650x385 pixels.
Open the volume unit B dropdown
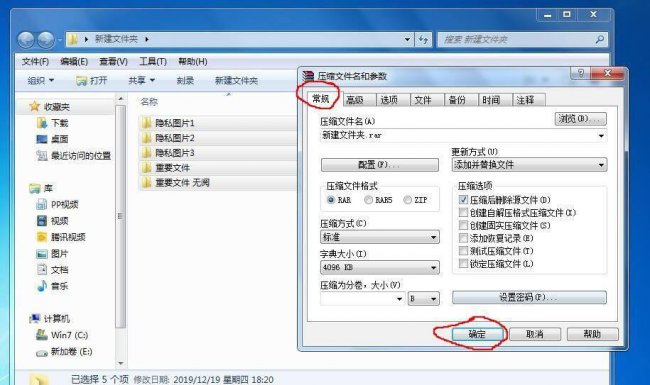[424, 298]
